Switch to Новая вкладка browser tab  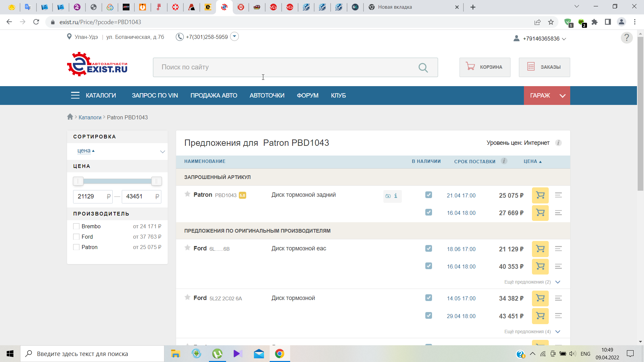tap(413, 7)
